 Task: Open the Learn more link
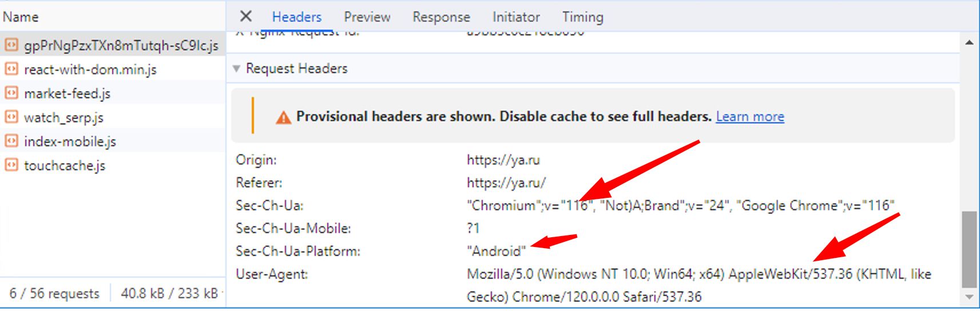click(x=749, y=117)
